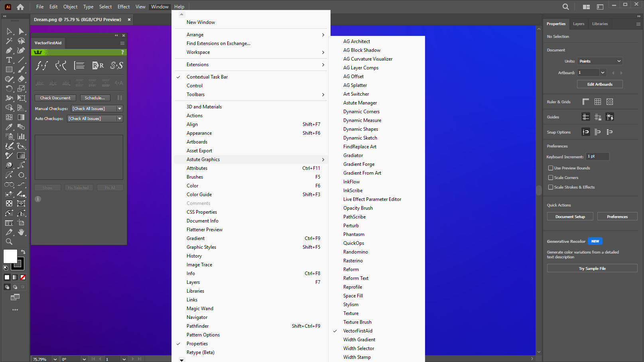Click Try Sample File button
644x362 pixels.
tap(592, 268)
